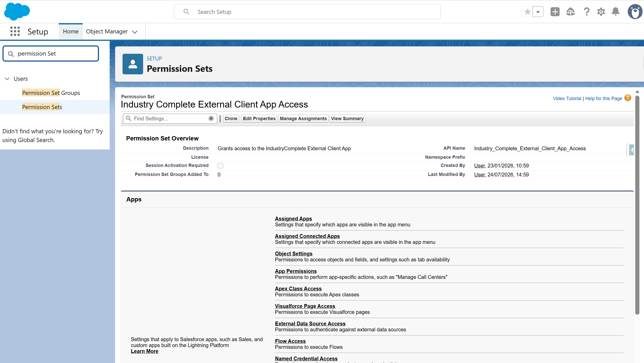Click the SETUP breadcrumb label
Image resolution: width=644 pixels, height=363 pixels.
(154, 59)
